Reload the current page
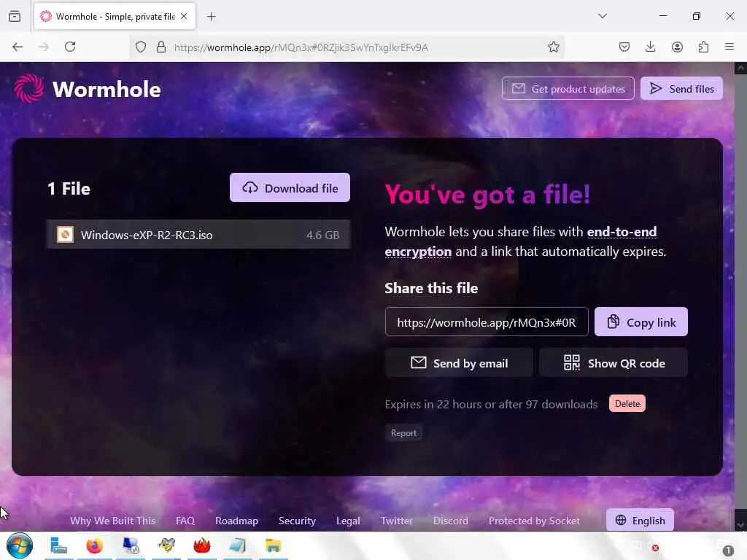Image resolution: width=747 pixels, height=560 pixels. pos(70,47)
